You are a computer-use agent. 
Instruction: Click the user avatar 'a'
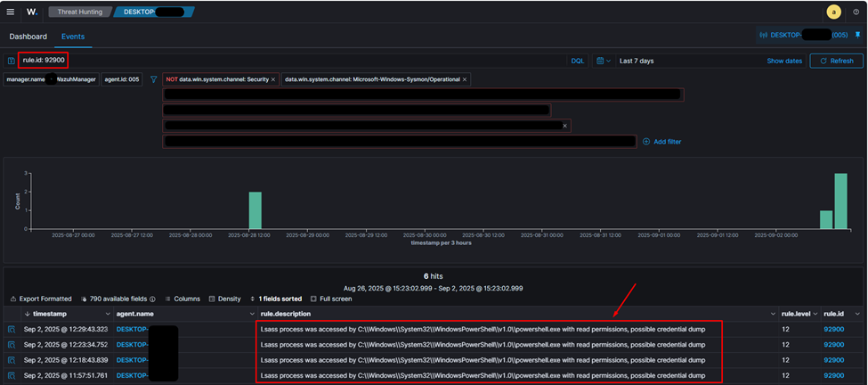[833, 12]
